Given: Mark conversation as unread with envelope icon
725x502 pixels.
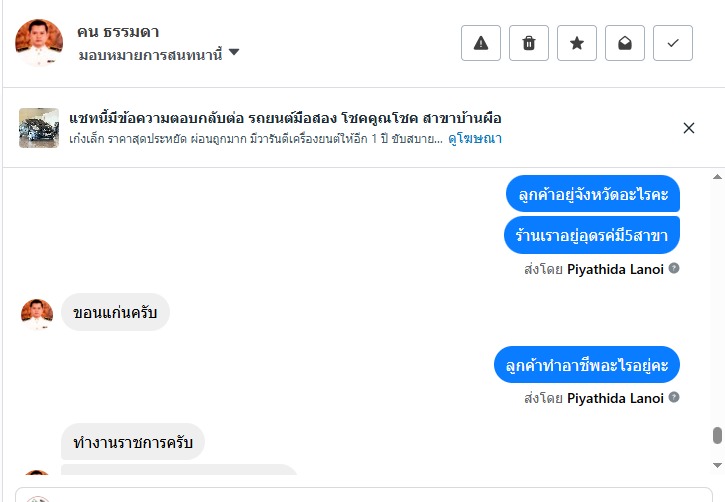Looking at the screenshot, I should click(x=625, y=43).
